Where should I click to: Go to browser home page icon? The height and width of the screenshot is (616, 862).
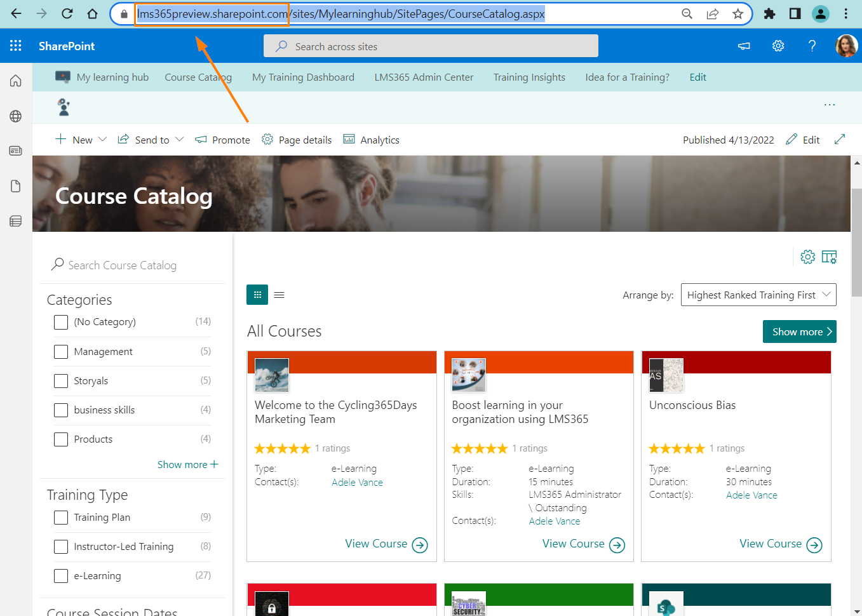[93, 13]
